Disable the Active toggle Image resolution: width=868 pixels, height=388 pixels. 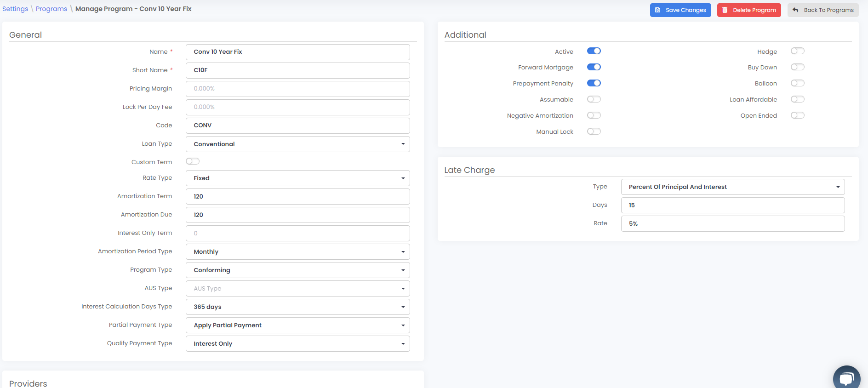[x=594, y=51]
